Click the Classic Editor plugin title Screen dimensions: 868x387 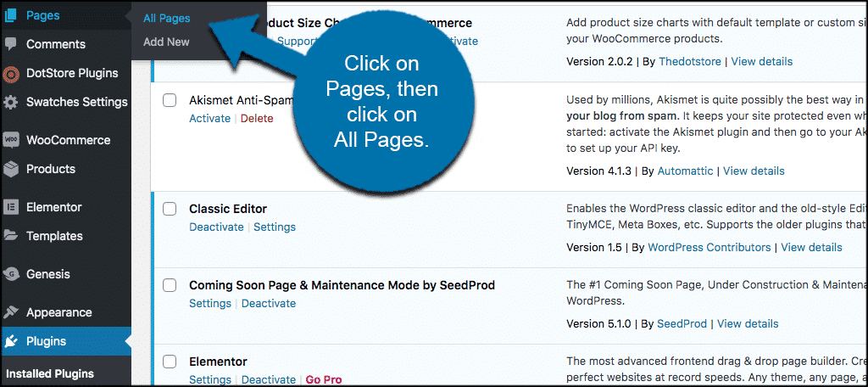tap(228, 209)
